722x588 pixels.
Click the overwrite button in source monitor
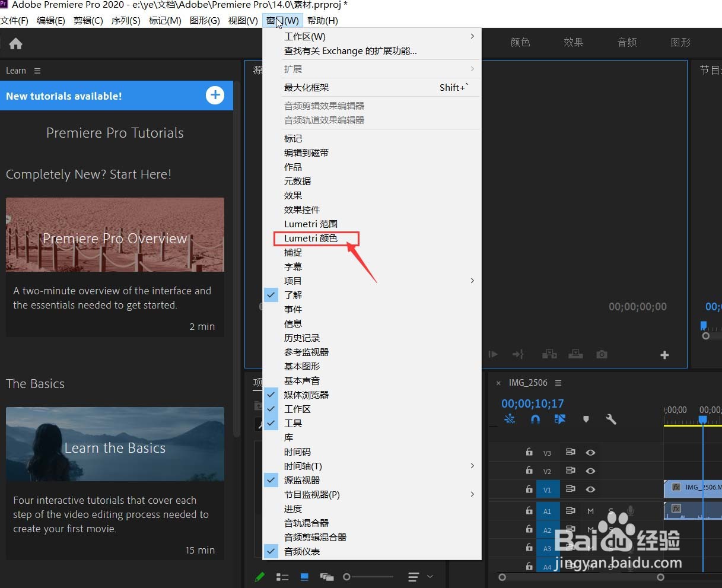click(x=575, y=354)
